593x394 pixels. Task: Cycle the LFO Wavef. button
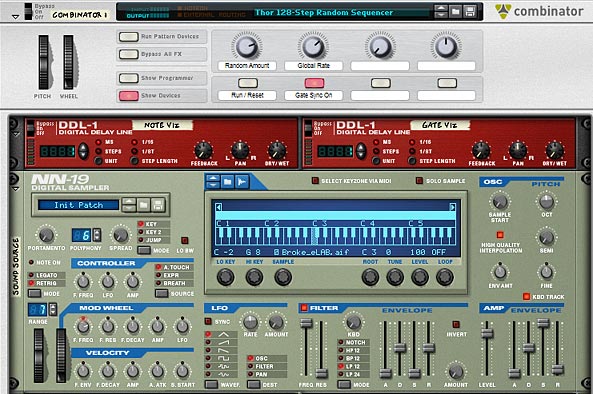coord(211,385)
